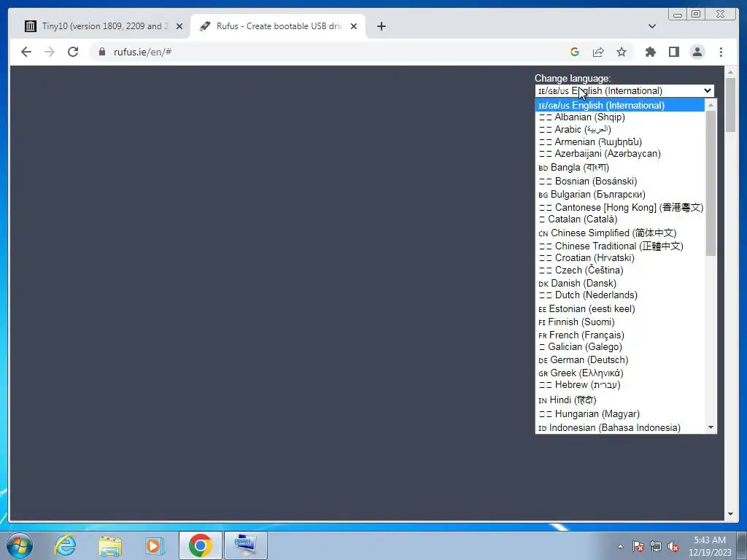
Task: Click language list scrollbar up arrow
Action: pyautogui.click(x=711, y=105)
